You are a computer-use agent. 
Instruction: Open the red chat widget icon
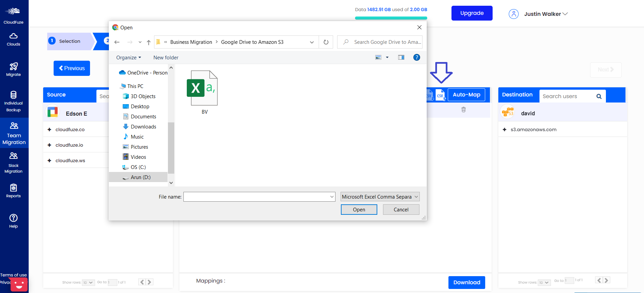19,285
